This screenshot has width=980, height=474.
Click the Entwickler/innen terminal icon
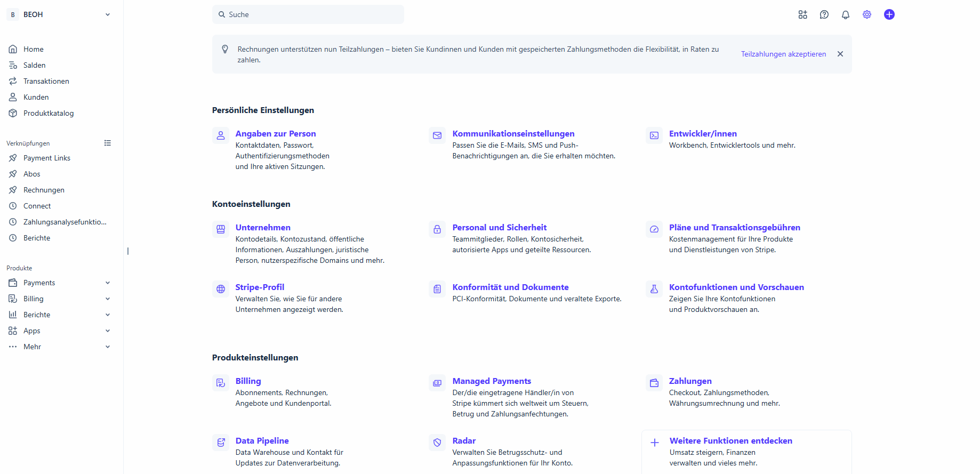pyautogui.click(x=654, y=135)
